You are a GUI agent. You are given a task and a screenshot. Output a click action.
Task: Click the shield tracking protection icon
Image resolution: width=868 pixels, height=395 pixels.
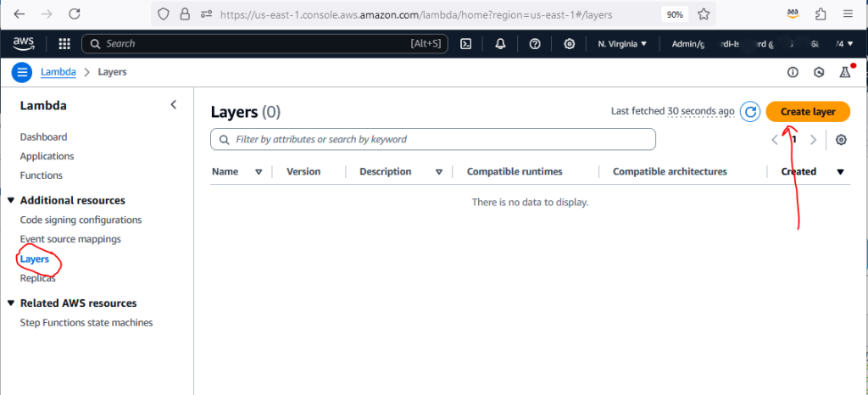(x=164, y=14)
